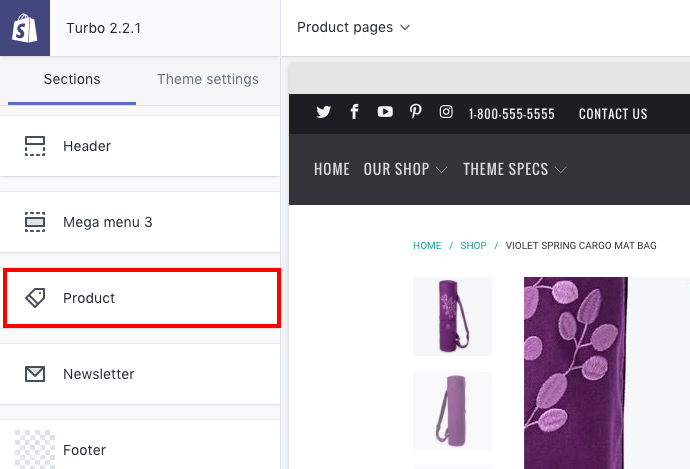Expand the THEME SPECS menu
Viewport: 690px width, 469px height.
coord(515,170)
